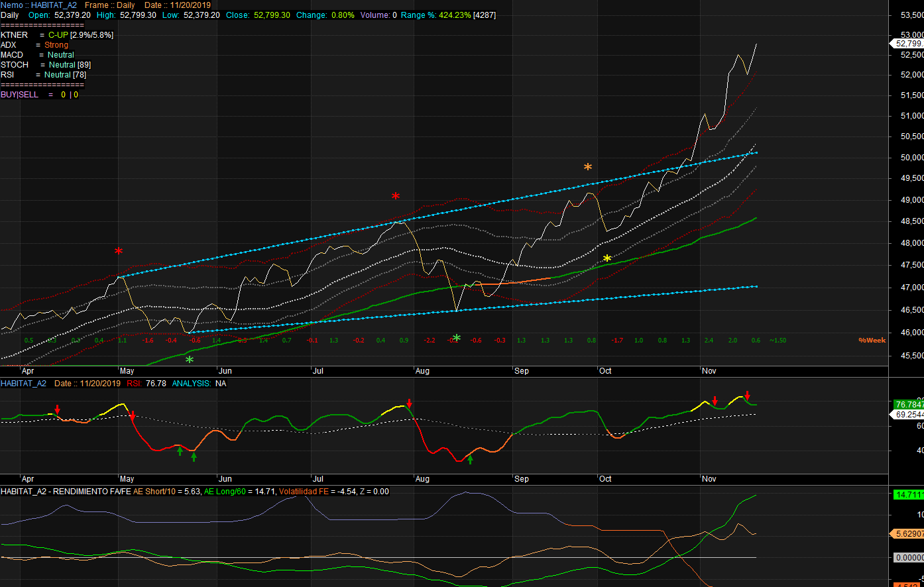Select the orange asterisk marker before October
The height and width of the screenshot is (587, 924).
(x=588, y=167)
